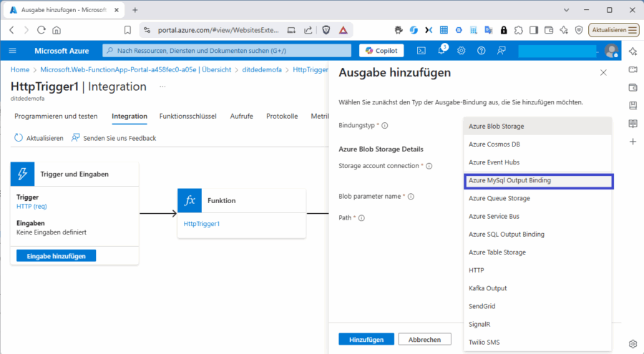Image resolution: width=644 pixels, height=354 pixels.
Task: Click the Hinzufügen button
Action: tap(366, 340)
